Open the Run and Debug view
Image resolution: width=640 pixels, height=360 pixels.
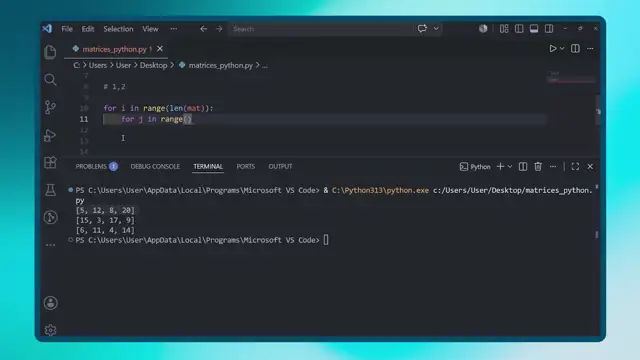point(50,135)
